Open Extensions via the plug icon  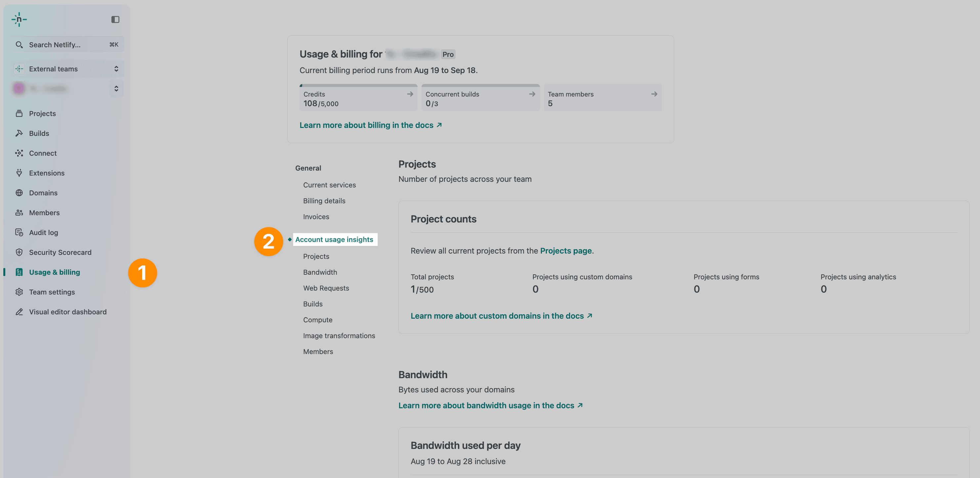(19, 173)
